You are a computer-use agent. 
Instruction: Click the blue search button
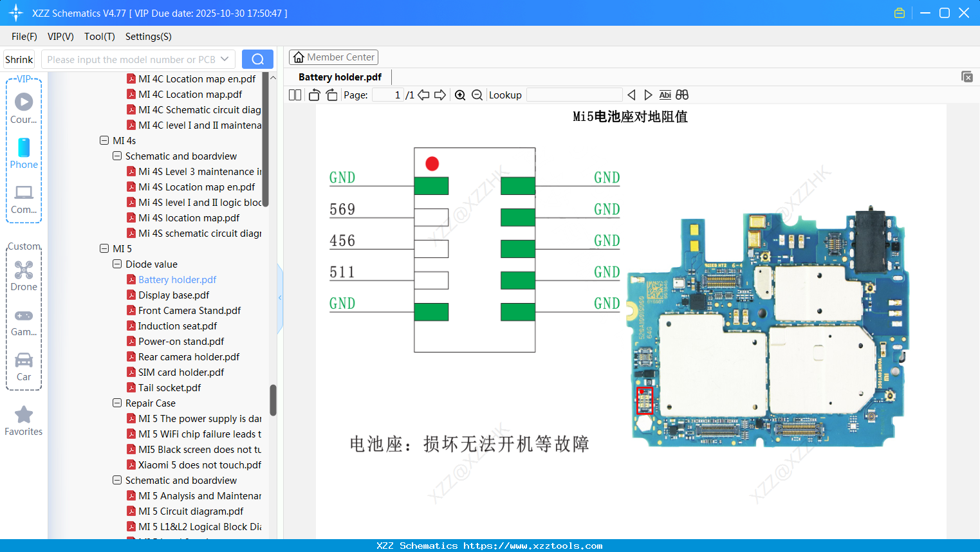click(257, 59)
